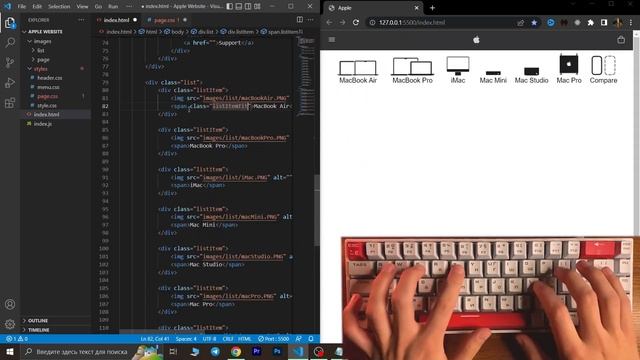This screenshot has height=360, width=640.
Task: Click the MacBook Air item on the web page
Action: [358, 72]
